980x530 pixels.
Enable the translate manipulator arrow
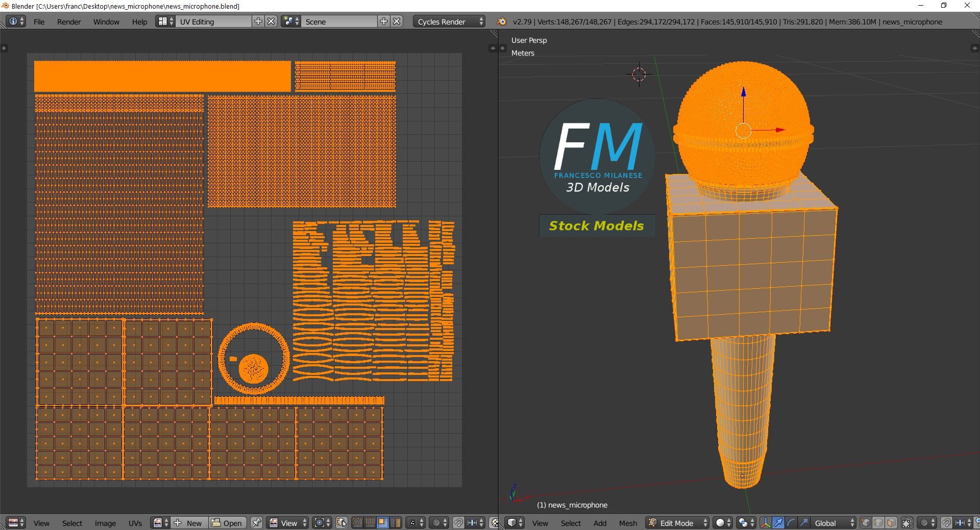pyautogui.click(x=778, y=523)
